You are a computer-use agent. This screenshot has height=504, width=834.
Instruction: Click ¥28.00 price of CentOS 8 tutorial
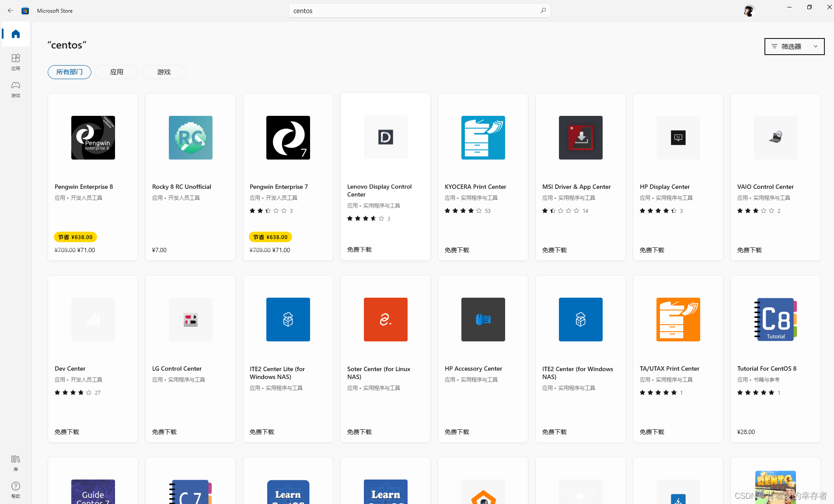point(746,432)
